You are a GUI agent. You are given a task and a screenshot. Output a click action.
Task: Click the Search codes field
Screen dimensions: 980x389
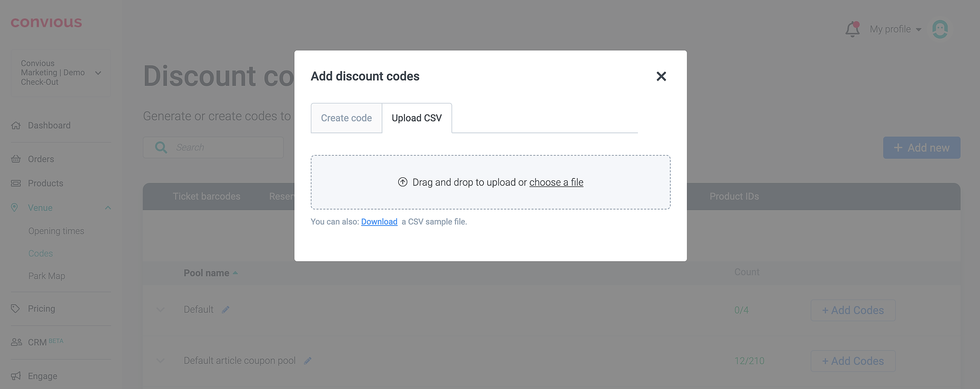pos(226,147)
